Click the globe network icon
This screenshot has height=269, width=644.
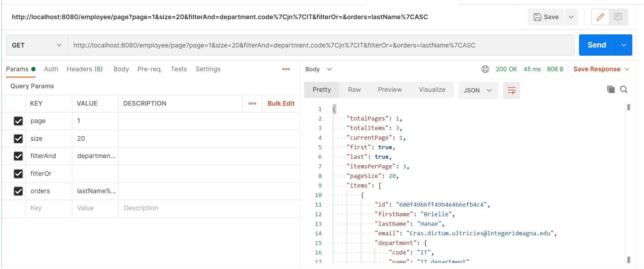[485, 69]
